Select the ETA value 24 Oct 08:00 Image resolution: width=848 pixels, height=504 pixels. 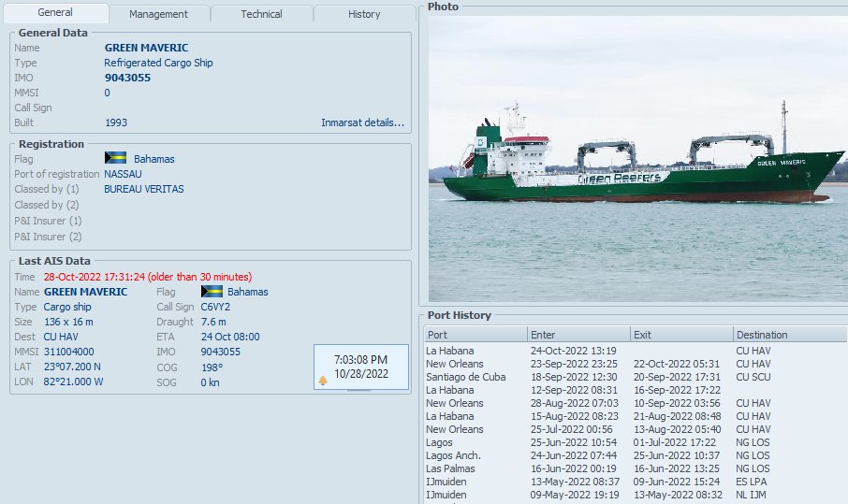(230, 337)
